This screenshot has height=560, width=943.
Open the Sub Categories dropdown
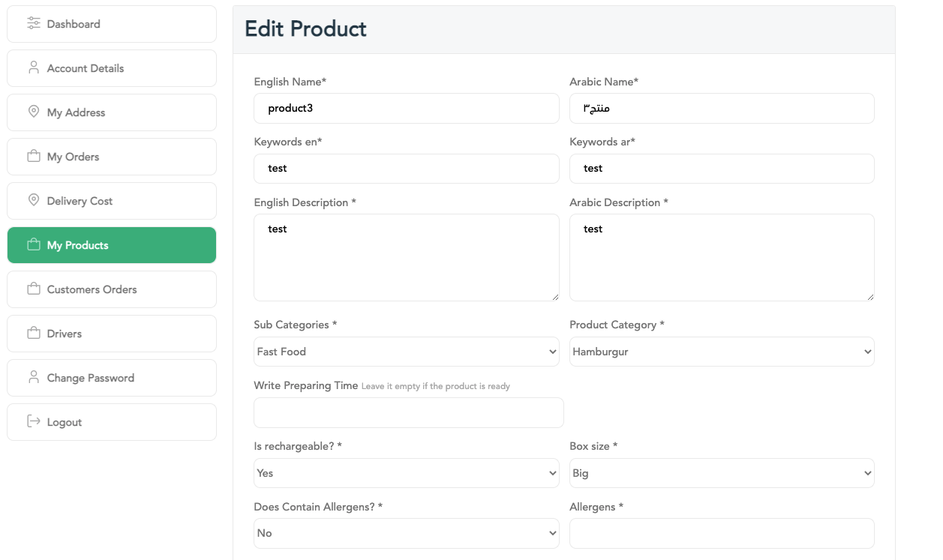406,352
